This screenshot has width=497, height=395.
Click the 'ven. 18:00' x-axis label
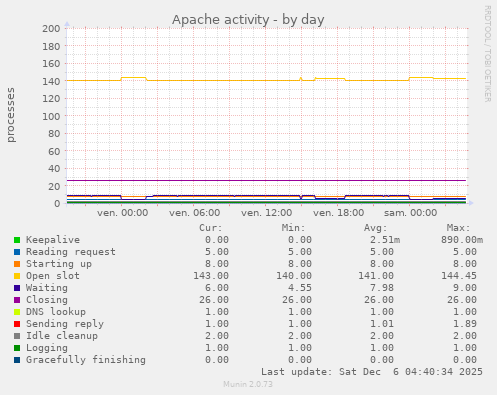[338, 213]
